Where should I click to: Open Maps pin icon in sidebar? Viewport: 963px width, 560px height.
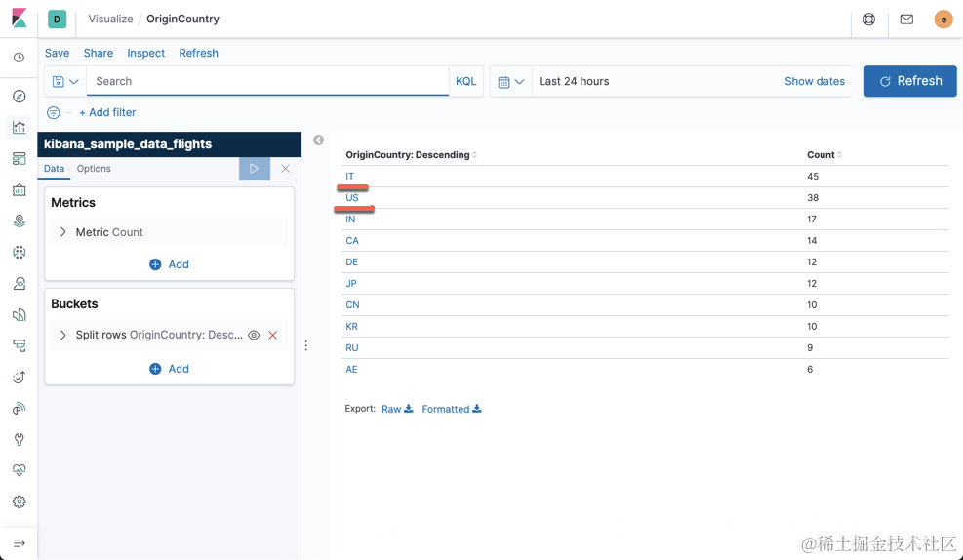[20, 221]
